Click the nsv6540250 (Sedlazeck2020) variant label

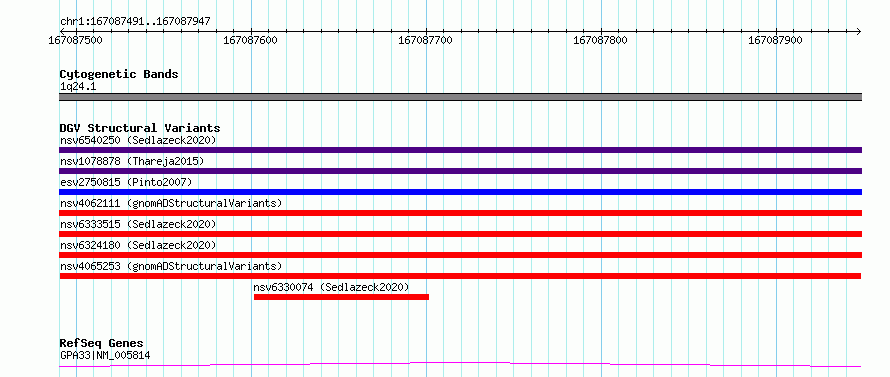pos(138,140)
